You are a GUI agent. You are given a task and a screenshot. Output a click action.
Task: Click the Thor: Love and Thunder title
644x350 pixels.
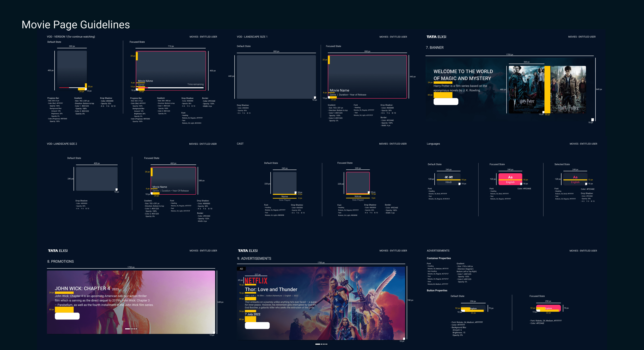tap(271, 289)
